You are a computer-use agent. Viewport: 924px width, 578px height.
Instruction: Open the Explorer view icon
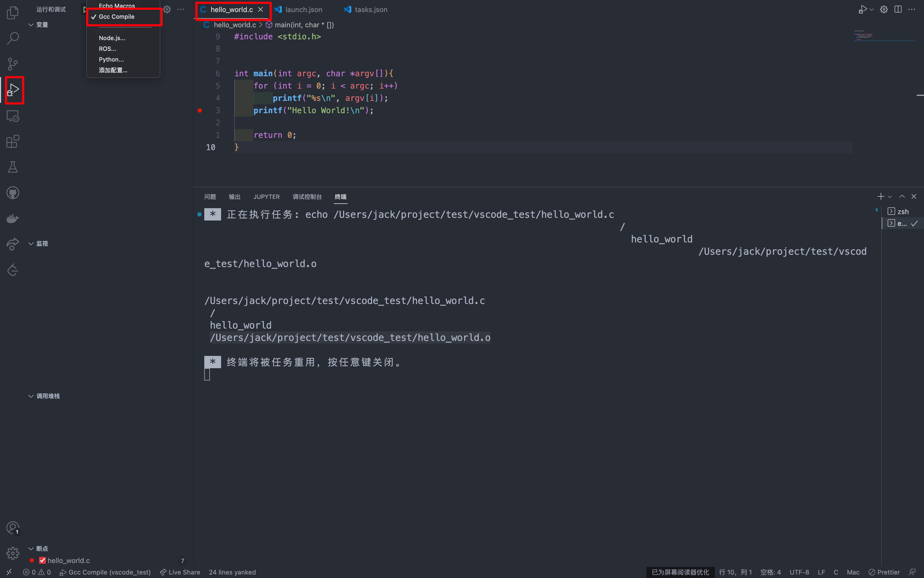click(x=13, y=13)
